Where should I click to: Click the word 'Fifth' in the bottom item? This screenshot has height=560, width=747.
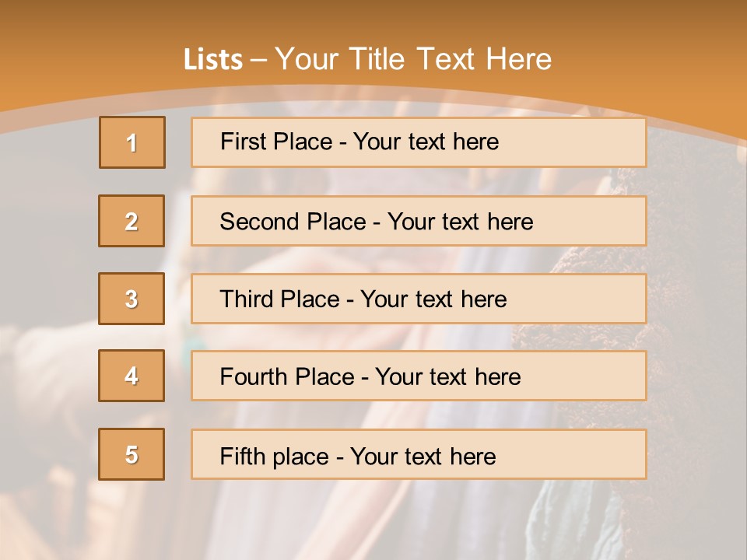(242, 456)
